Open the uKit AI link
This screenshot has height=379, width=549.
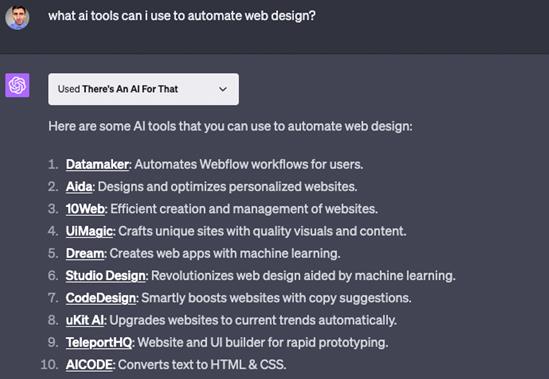[x=85, y=320]
